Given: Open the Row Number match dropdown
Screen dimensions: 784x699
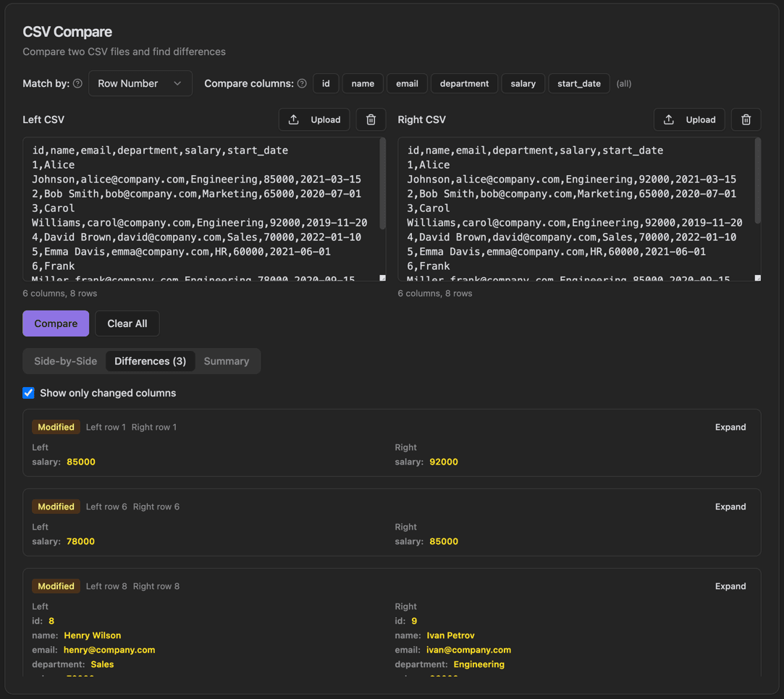Looking at the screenshot, I should pos(140,83).
